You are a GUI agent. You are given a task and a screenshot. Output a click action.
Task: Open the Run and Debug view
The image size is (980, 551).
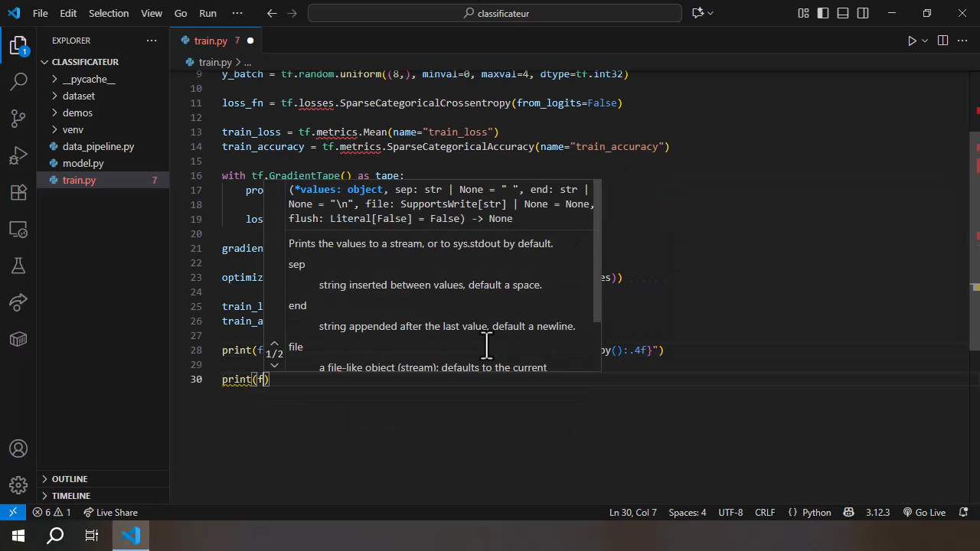18,156
